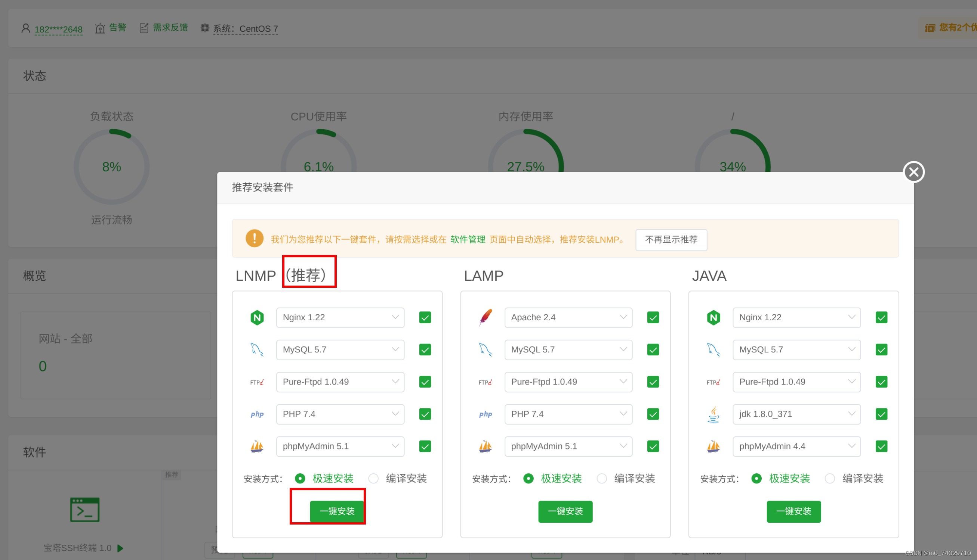
Task: Click the Java jdk coffee cup icon
Action: coord(713,415)
